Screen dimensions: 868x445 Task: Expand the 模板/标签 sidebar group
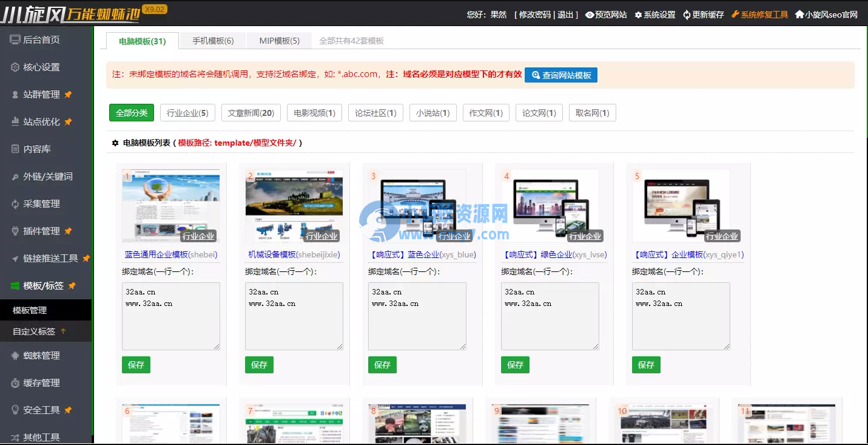pyautogui.click(x=39, y=285)
